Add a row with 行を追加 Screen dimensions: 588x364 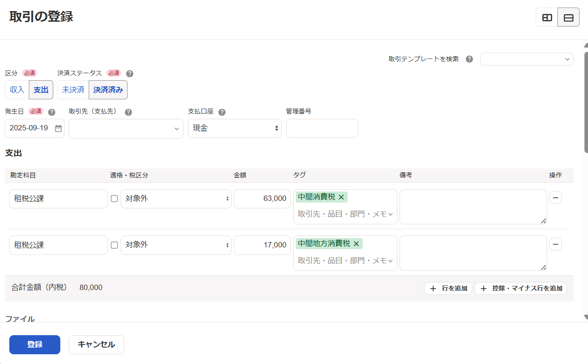pyautogui.click(x=448, y=288)
